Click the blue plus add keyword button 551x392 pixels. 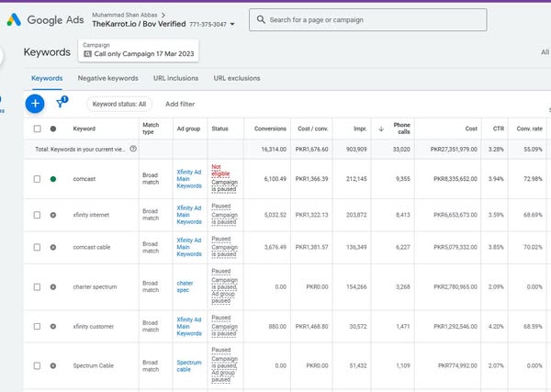pyautogui.click(x=35, y=104)
